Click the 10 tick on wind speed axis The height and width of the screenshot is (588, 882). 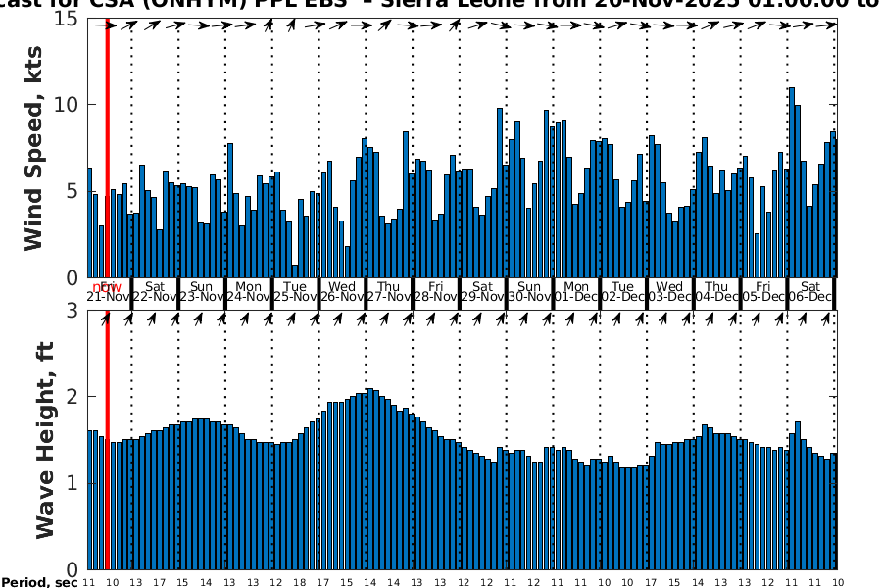[69, 105]
